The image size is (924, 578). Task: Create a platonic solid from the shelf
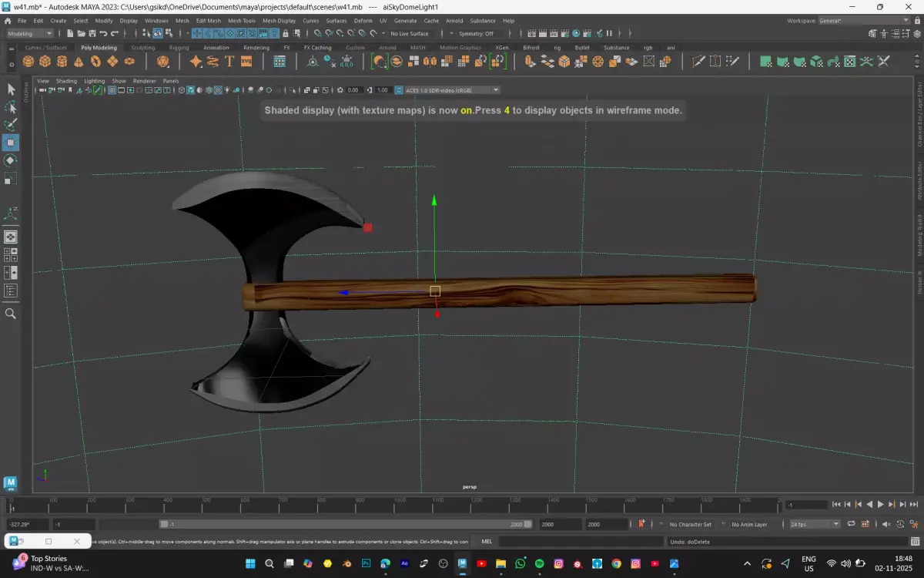tap(162, 61)
